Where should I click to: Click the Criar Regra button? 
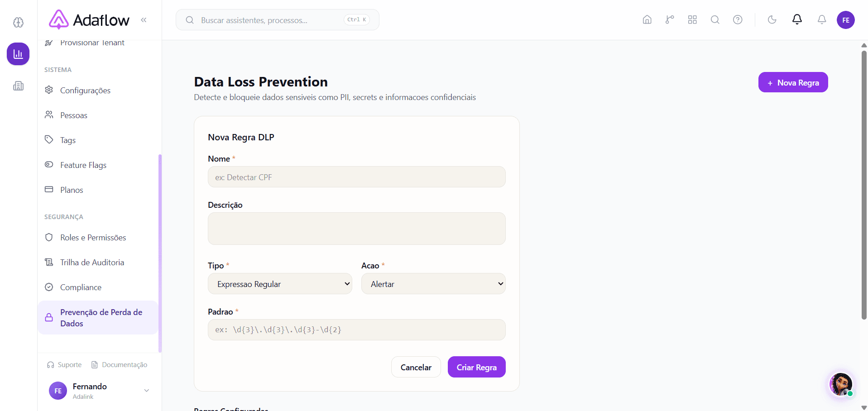coord(476,367)
